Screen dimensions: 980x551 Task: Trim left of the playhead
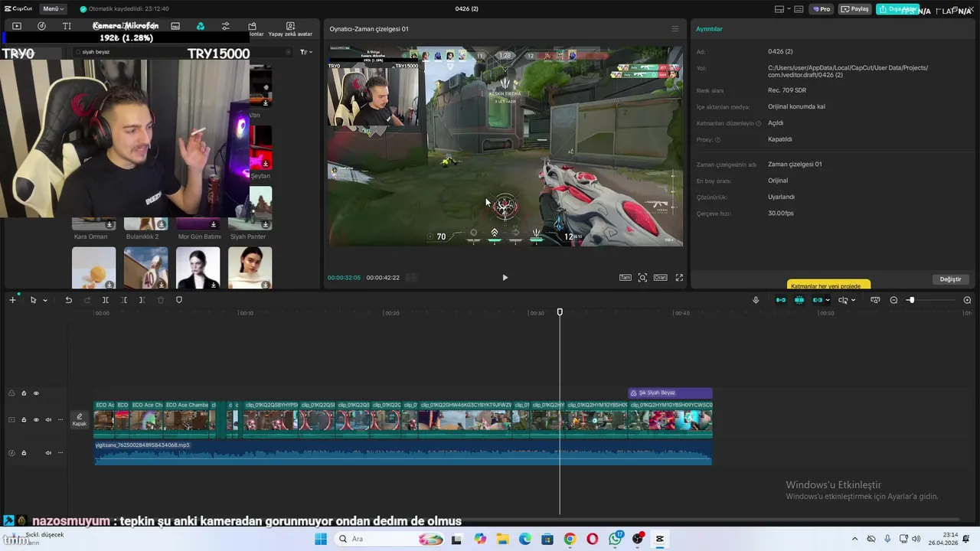point(124,300)
